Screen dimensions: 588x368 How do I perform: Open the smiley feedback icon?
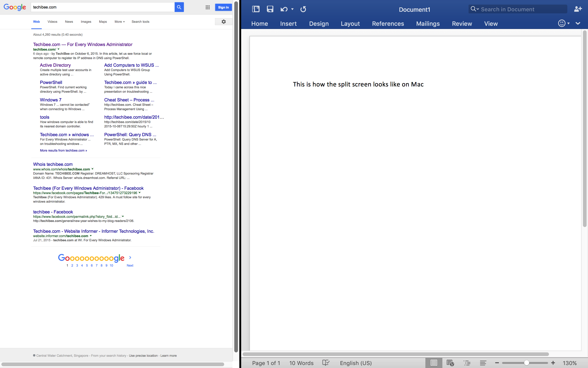562,23
